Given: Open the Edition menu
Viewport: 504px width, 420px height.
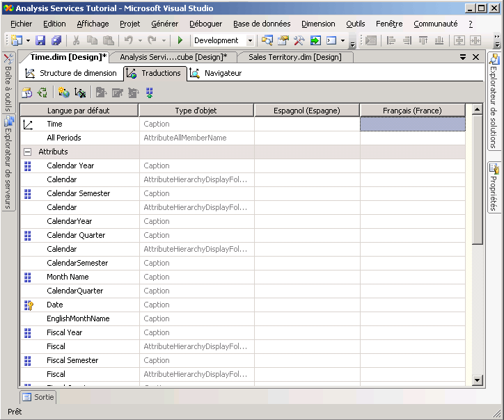Looking at the screenshot, I should pyautogui.click(x=54, y=24).
